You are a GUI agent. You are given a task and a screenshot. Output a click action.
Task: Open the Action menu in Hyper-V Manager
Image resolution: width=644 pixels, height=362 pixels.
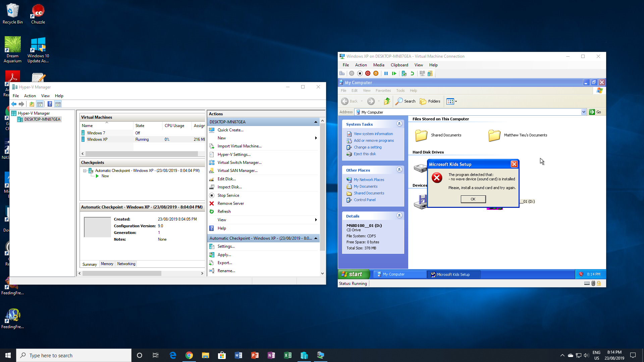(30, 96)
